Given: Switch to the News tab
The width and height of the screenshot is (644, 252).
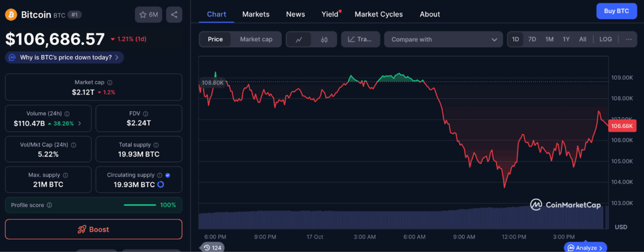Looking at the screenshot, I should tap(296, 14).
